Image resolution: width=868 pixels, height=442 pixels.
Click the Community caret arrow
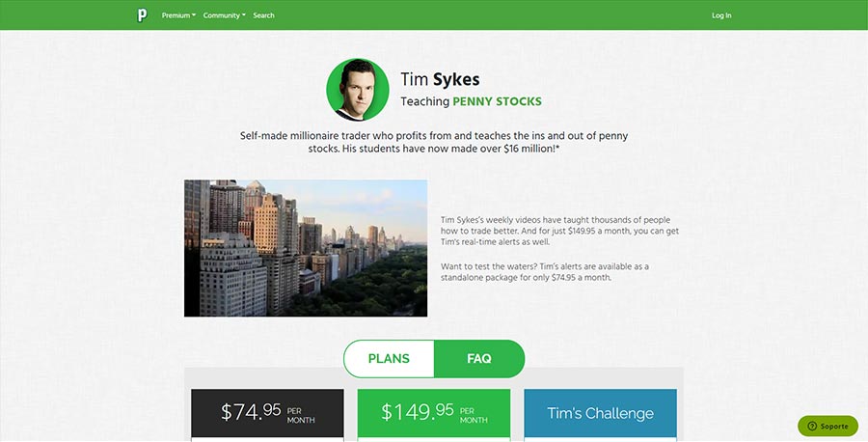pos(244,15)
